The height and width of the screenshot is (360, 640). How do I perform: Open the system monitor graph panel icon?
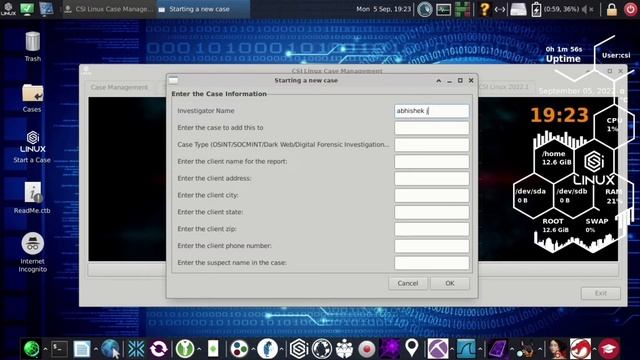pos(443,9)
